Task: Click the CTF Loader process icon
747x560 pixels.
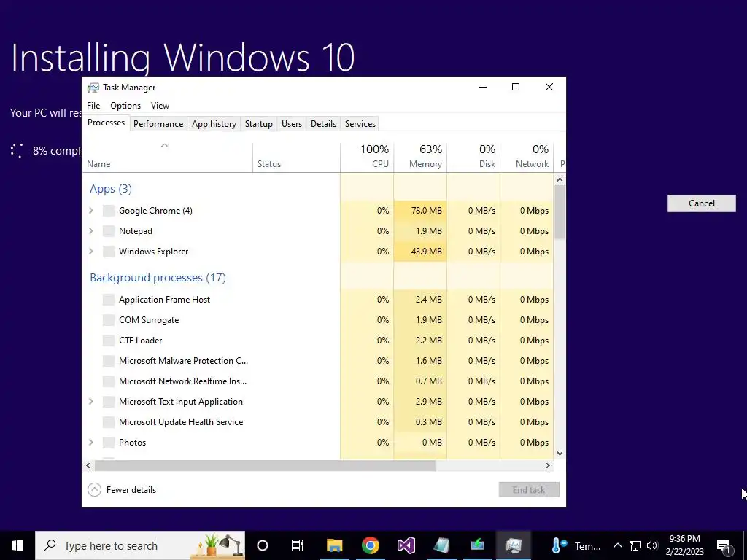Action: [109, 341]
